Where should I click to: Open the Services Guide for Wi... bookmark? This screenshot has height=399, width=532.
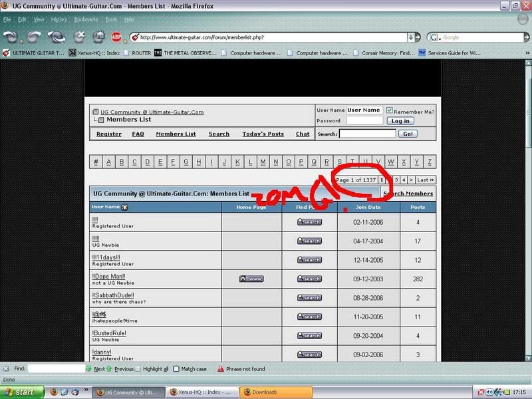[x=450, y=53]
